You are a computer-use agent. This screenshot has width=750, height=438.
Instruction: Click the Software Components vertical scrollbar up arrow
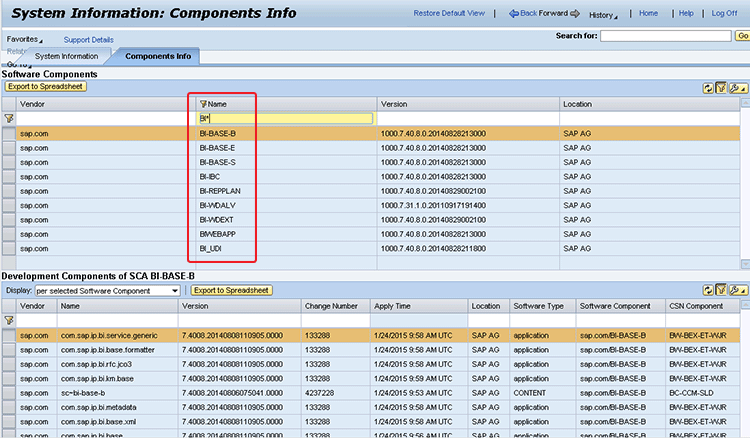745,104
